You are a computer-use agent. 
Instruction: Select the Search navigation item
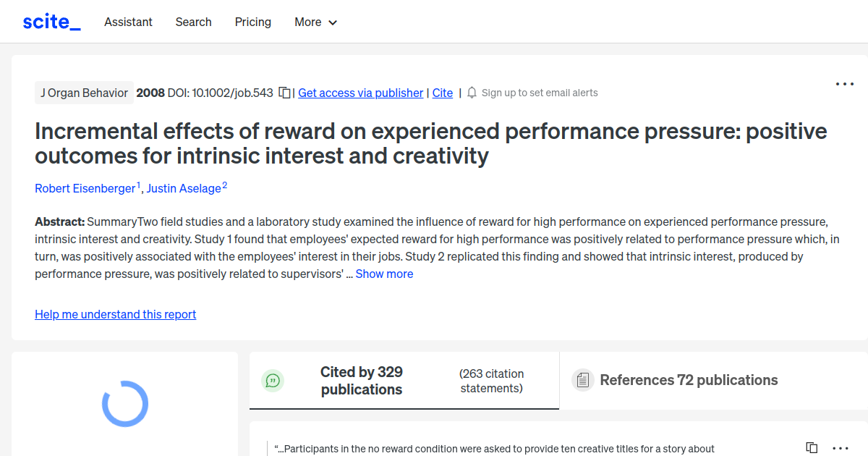(193, 22)
